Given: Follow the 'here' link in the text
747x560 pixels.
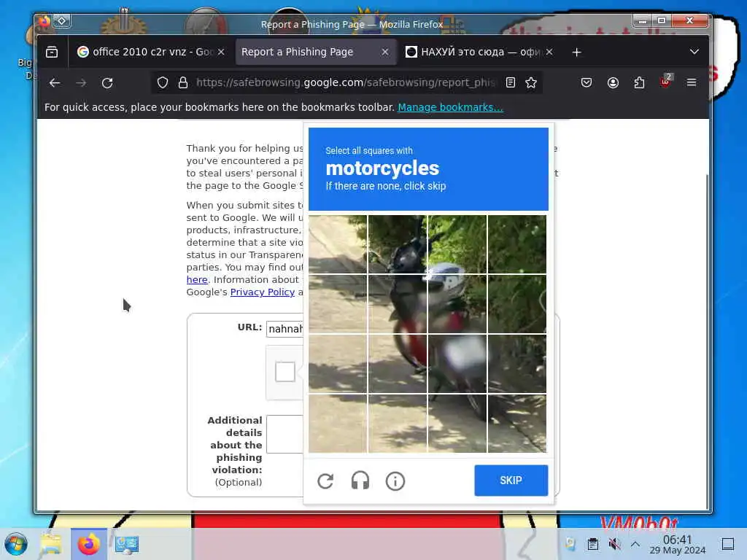Looking at the screenshot, I should pos(197,279).
